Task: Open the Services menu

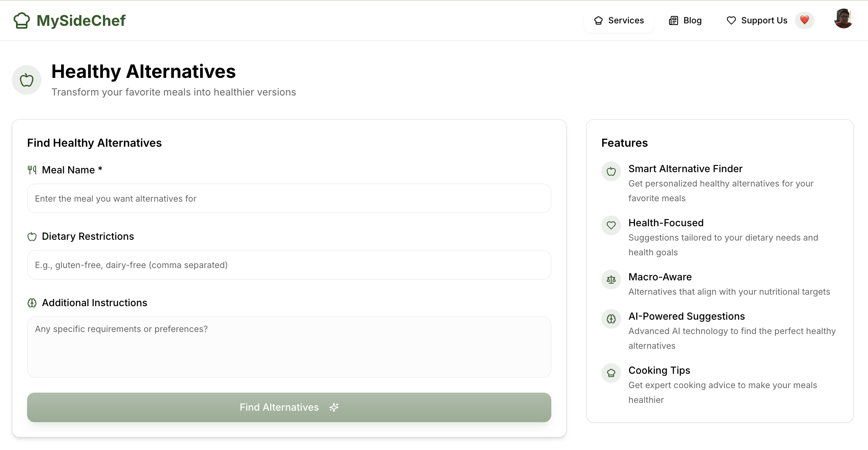Action: point(619,20)
